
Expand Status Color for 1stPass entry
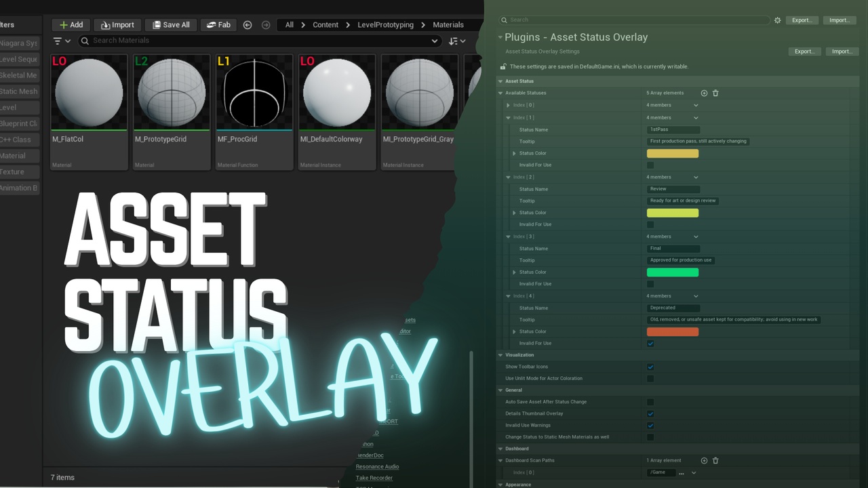click(x=515, y=154)
